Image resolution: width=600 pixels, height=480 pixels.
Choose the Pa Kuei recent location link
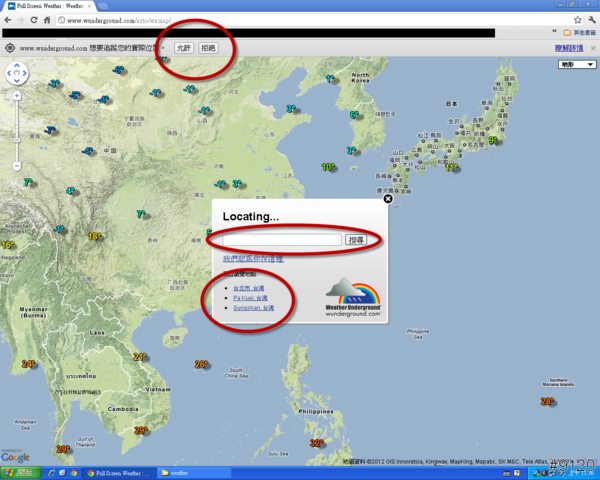pyautogui.click(x=250, y=298)
